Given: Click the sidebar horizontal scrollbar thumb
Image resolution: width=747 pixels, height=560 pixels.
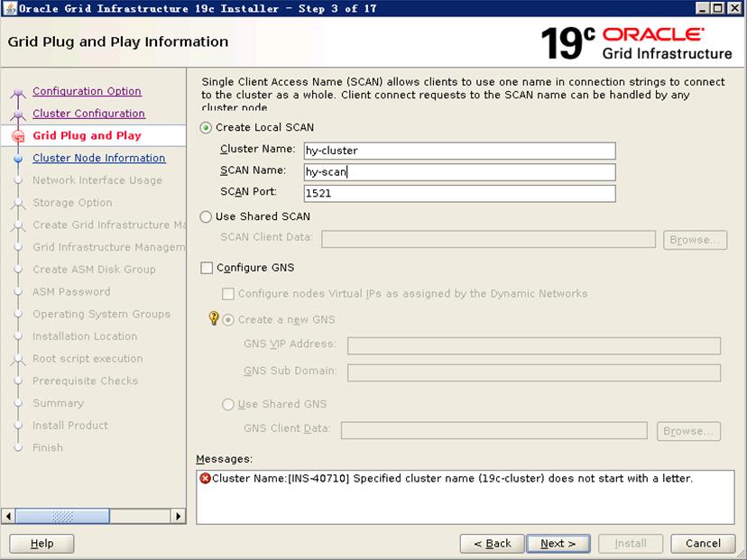Looking at the screenshot, I should tap(62, 516).
